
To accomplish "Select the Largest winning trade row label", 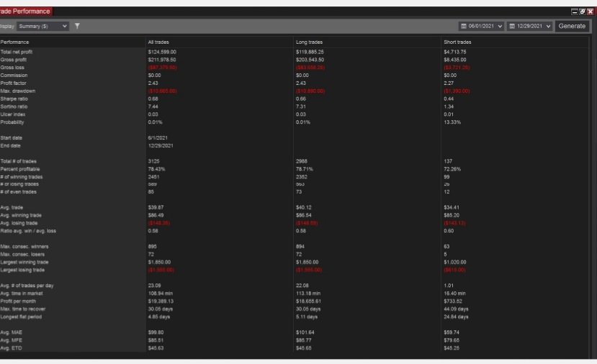I will 24,262.
